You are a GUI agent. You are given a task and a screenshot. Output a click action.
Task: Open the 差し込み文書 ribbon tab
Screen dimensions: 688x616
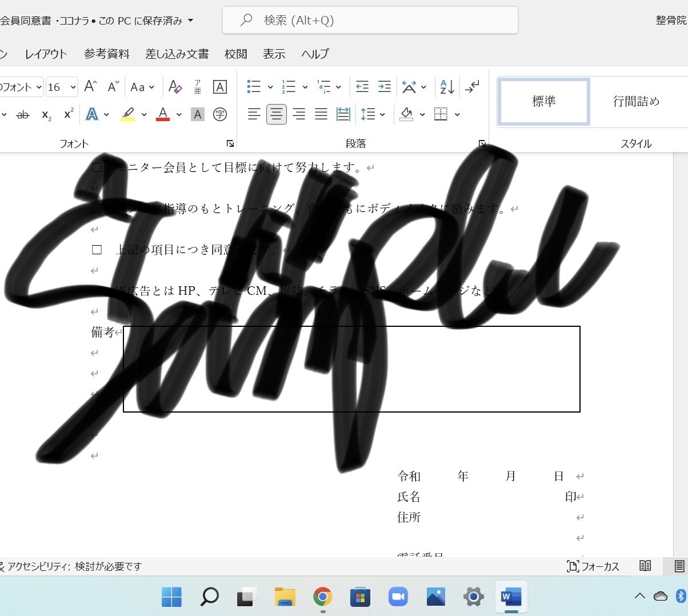[177, 54]
